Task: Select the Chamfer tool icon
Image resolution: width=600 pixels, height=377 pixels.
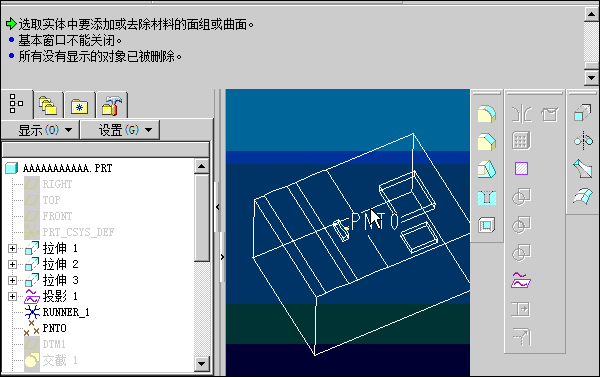Action: (487, 142)
